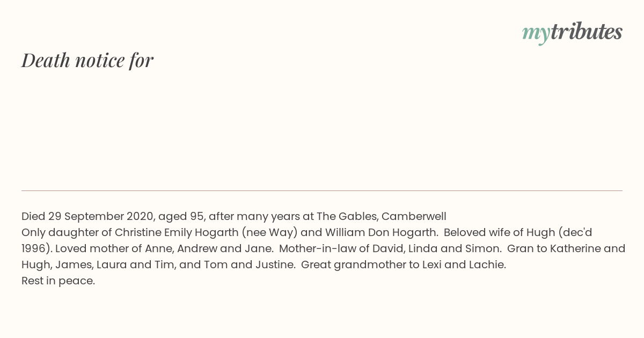Click the horizontal divider line
This screenshot has width=644, height=338.
322,190
